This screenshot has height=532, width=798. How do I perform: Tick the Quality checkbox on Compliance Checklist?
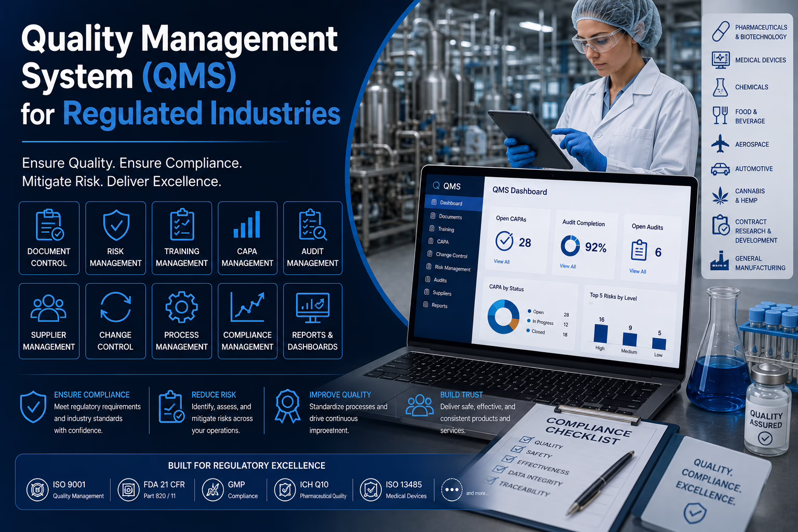[526, 440]
